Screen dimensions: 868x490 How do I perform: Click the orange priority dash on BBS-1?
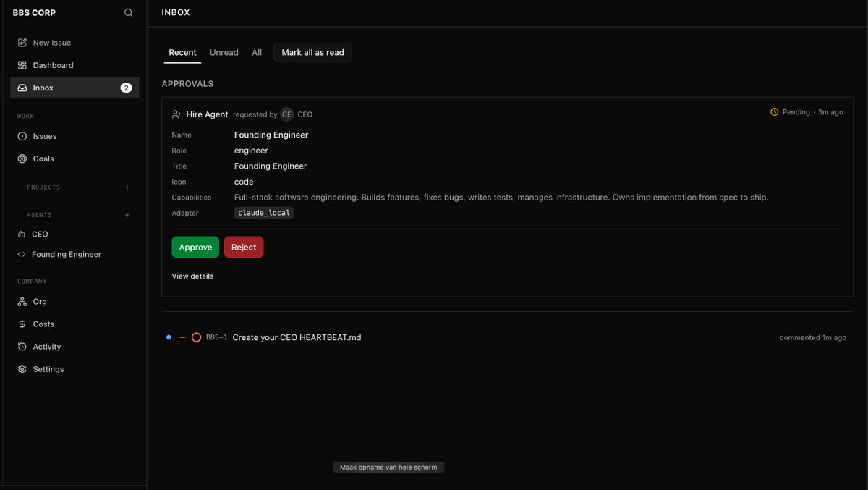(x=182, y=337)
